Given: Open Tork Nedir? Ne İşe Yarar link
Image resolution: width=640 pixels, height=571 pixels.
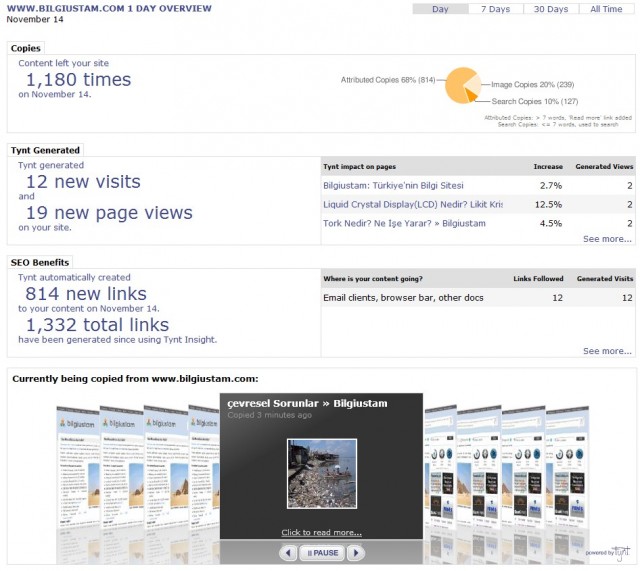Looking at the screenshot, I should pyautogui.click(x=404, y=223).
